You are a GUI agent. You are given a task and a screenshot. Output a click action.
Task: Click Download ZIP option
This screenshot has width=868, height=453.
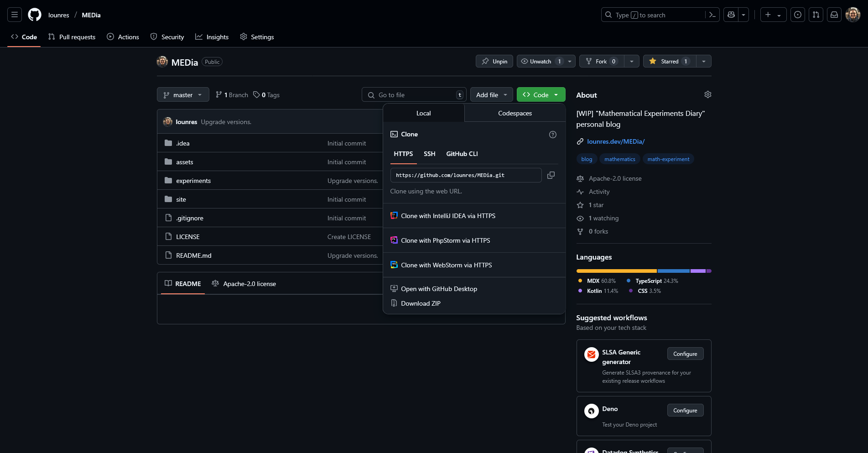coord(421,303)
